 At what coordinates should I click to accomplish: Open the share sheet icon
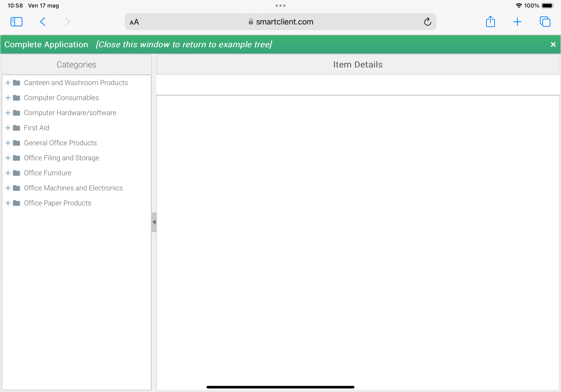490,22
